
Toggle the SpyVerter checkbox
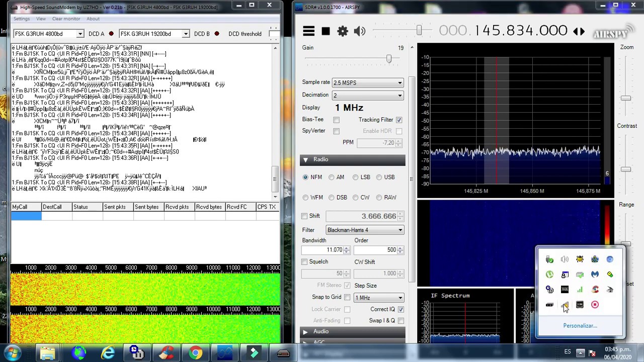tap(336, 131)
